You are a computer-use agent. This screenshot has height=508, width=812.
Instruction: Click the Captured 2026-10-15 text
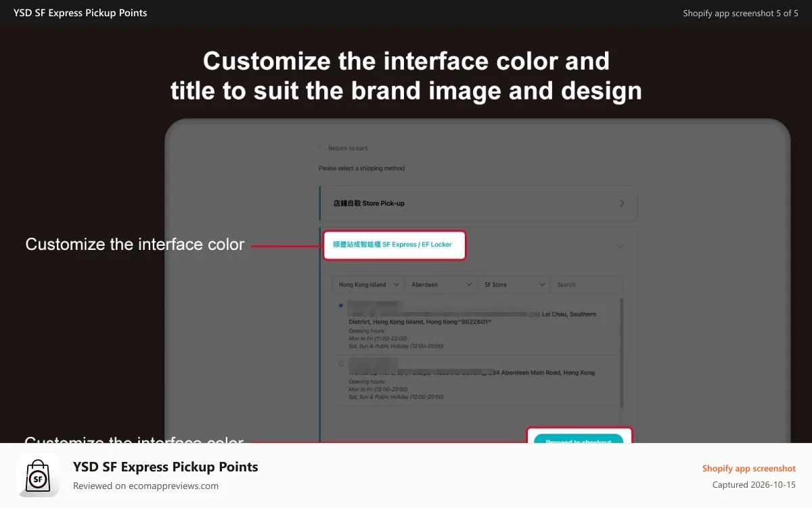pos(754,485)
